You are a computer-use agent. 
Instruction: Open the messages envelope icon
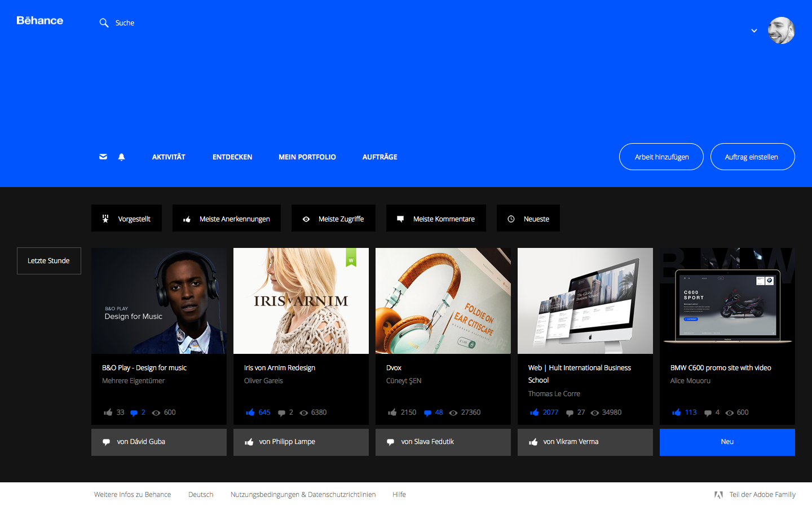point(103,157)
